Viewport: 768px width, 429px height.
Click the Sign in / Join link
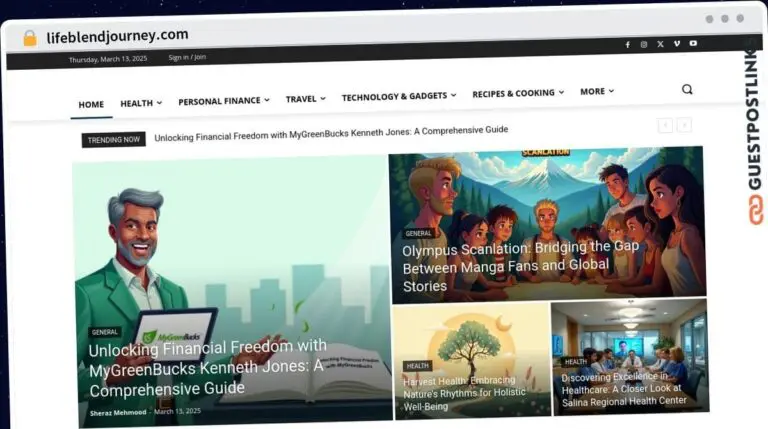(187, 57)
